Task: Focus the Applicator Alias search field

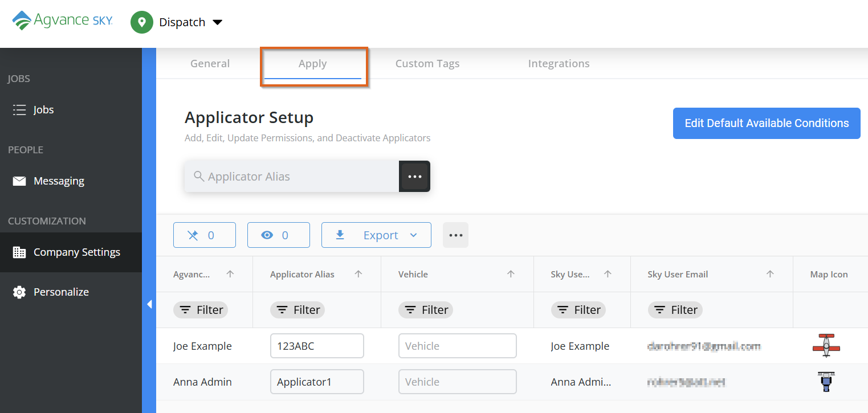Action: pos(292,177)
